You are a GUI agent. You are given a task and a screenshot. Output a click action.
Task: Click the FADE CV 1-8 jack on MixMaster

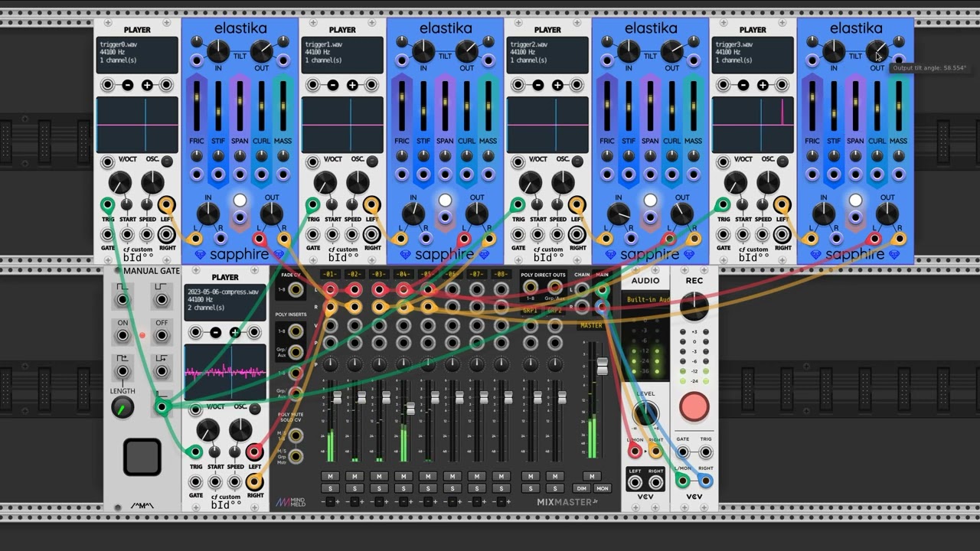pos(295,290)
